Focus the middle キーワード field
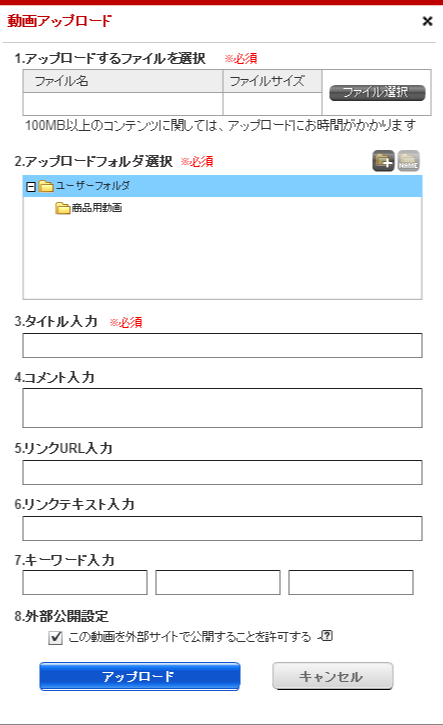 pos(218,582)
